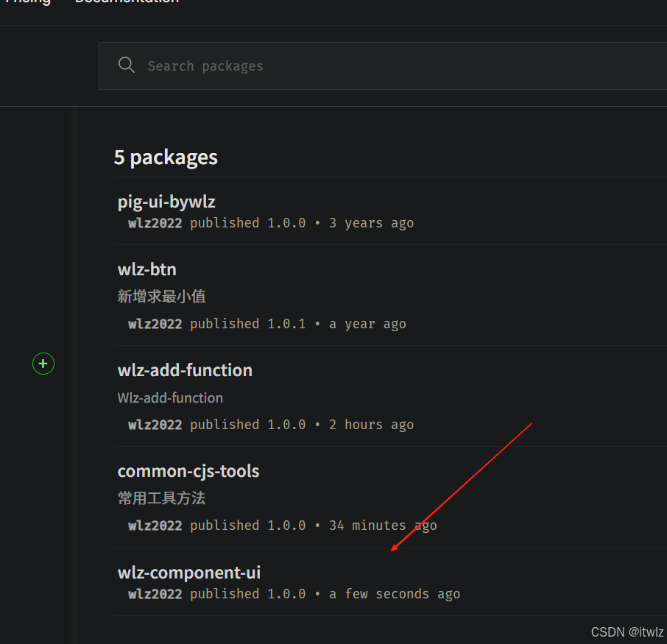The height and width of the screenshot is (644, 667).
Task: Click the "常用工具方法" package description
Action: click(x=161, y=498)
